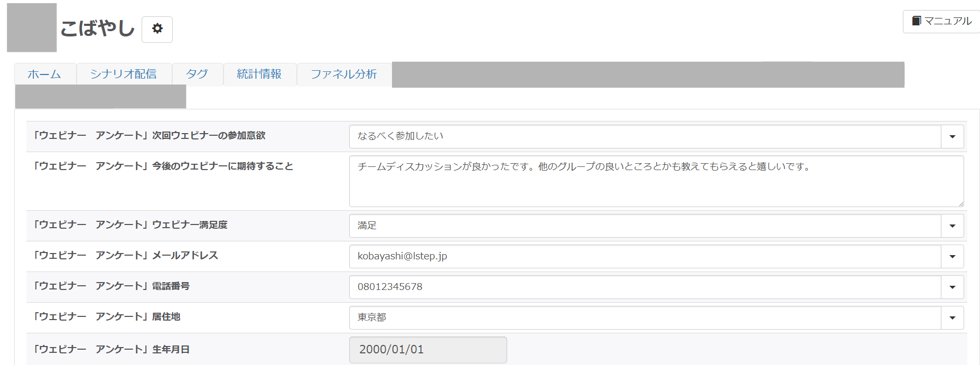Open the 統計情報 tab
Viewport: 980px width, 365px height.
click(x=259, y=74)
